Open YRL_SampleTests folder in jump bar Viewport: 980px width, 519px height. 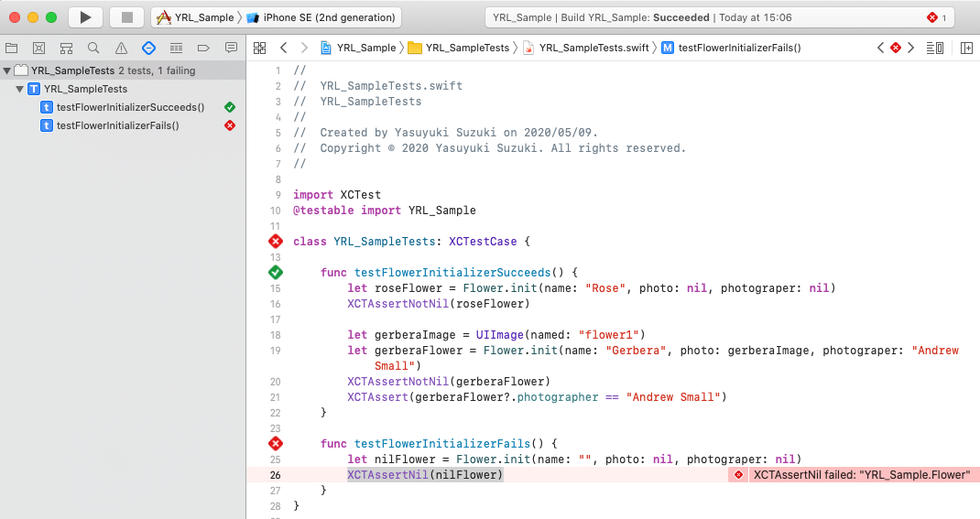459,49
